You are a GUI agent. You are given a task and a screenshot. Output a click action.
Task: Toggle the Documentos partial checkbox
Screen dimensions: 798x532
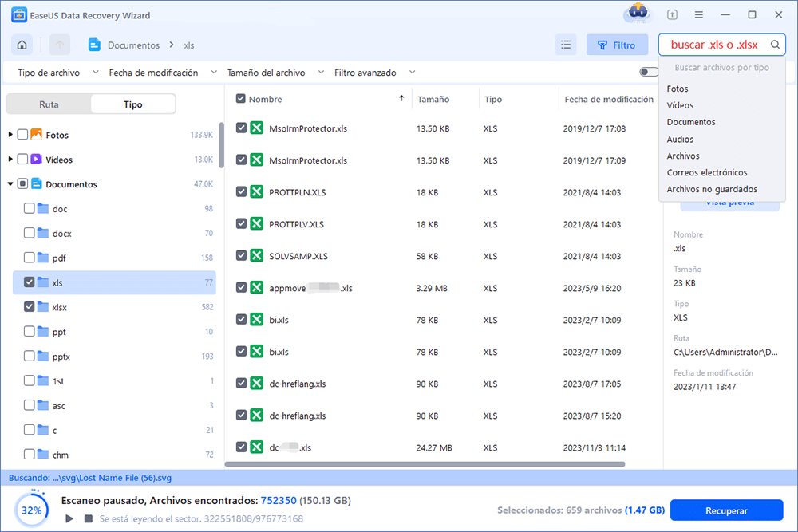pyautogui.click(x=22, y=183)
